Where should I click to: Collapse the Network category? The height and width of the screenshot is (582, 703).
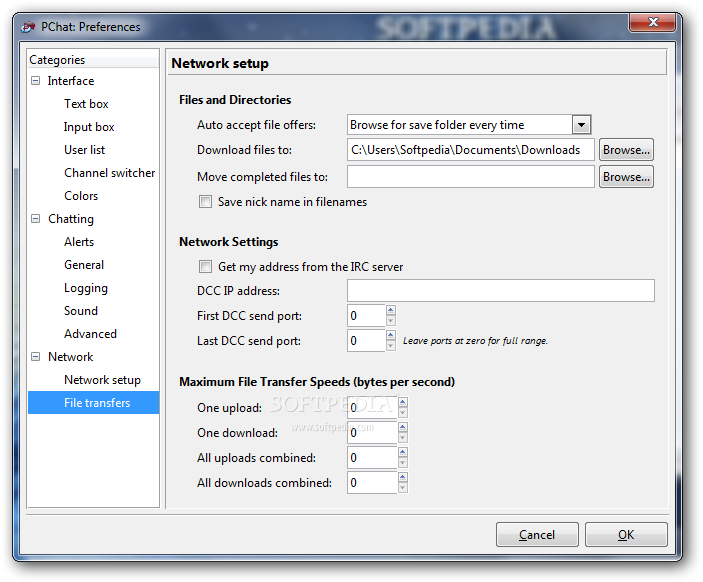coord(35,357)
